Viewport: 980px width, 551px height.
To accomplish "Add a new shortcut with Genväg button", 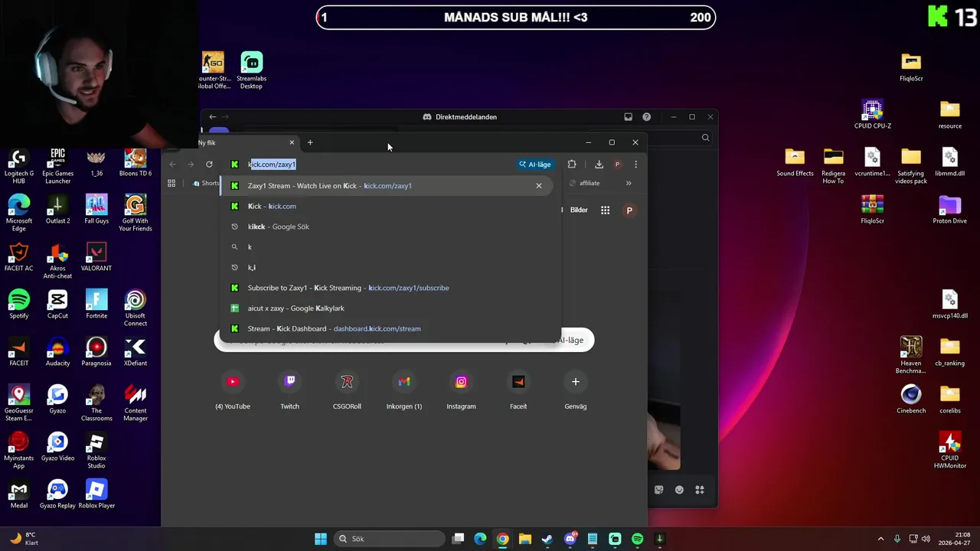I will pos(576,390).
